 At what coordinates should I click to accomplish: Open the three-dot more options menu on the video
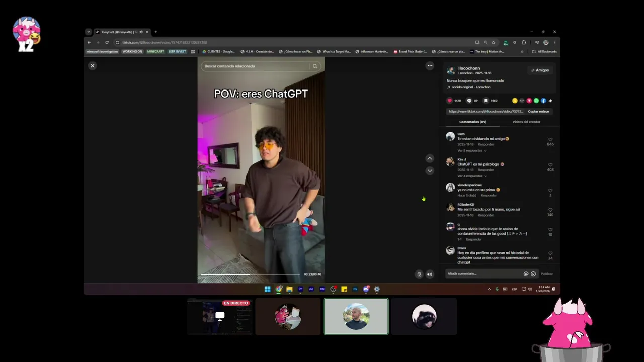[x=430, y=66]
